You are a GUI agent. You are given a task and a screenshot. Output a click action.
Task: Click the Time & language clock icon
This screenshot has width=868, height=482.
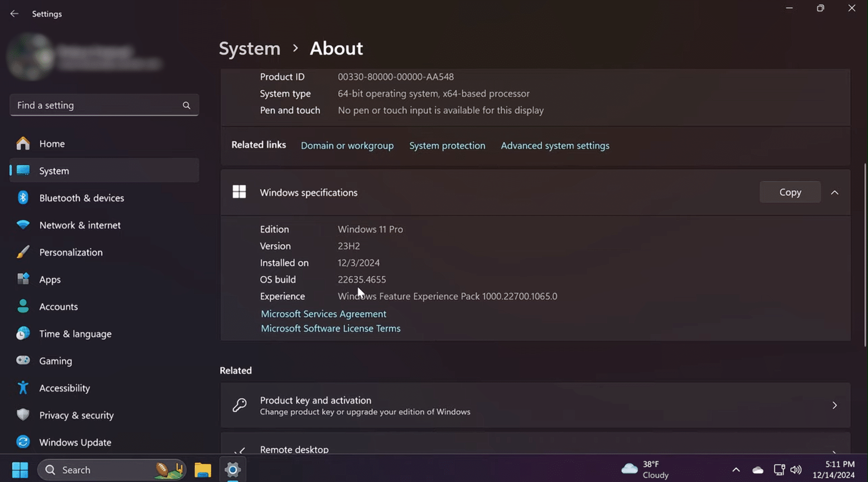pyautogui.click(x=23, y=334)
